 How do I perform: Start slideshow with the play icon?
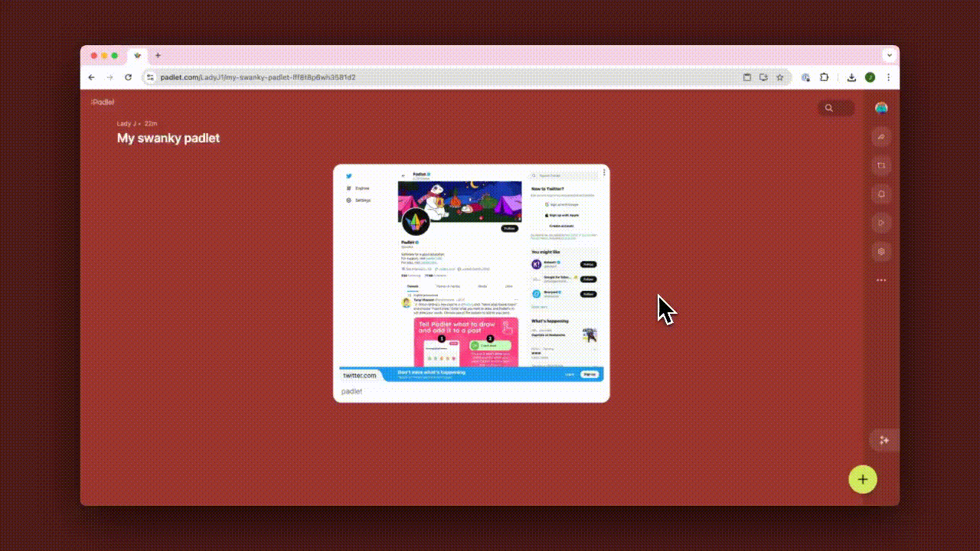pyautogui.click(x=881, y=223)
